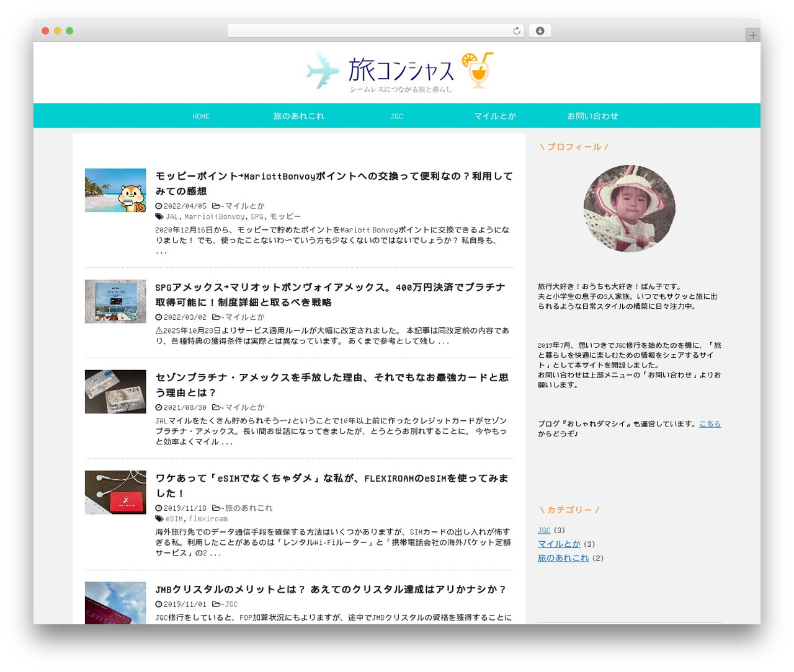Screen dimensions: 794x672
Task: Reload the page using the refresh icon
Action: point(516,31)
